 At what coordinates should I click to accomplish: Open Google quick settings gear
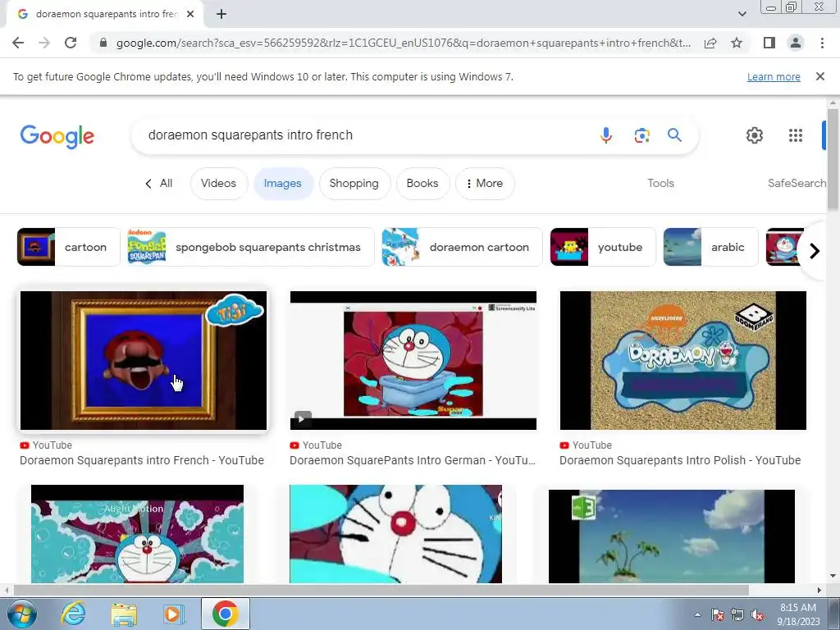[x=755, y=135]
